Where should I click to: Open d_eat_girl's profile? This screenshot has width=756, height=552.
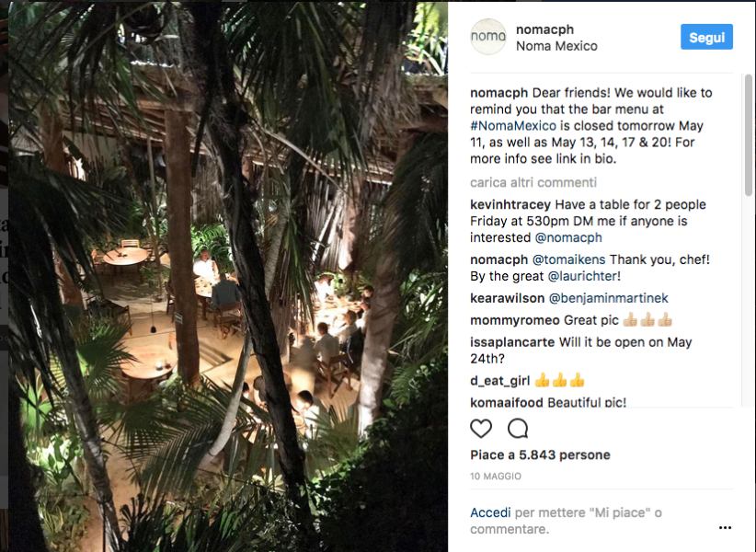coord(499,381)
